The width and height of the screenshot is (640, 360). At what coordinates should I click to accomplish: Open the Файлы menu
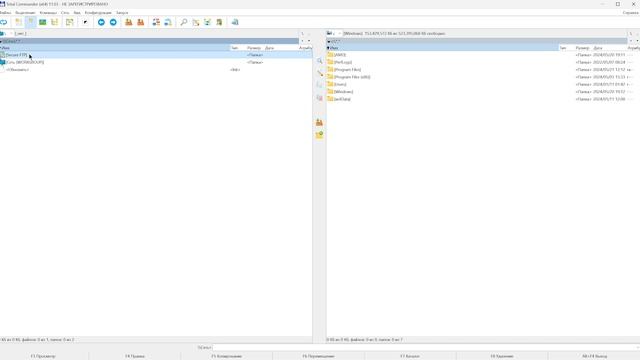point(5,13)
